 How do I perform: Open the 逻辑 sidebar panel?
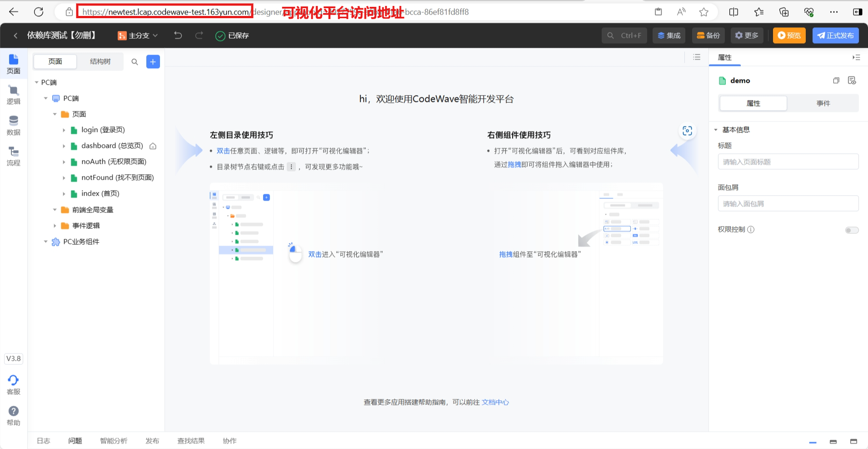[14, 95]
